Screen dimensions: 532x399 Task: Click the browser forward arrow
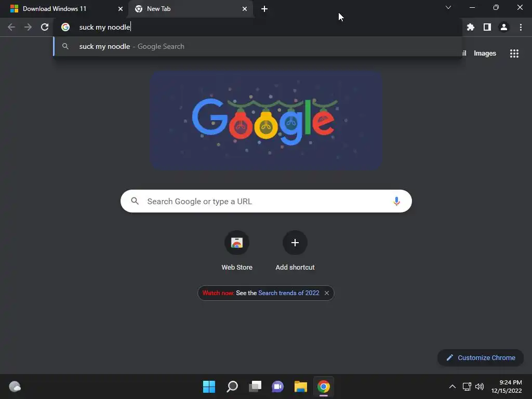(28, 27)
